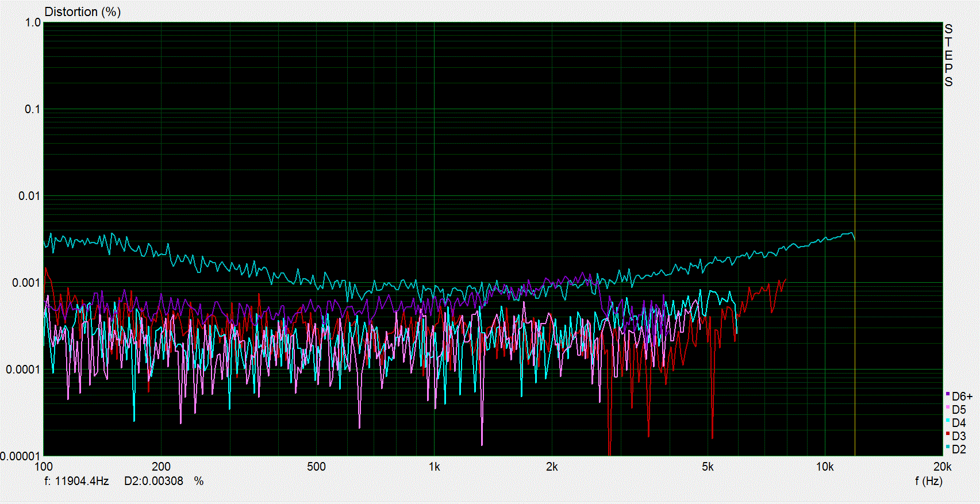Click the pink D5 legend color marker
Screen dimensions: 980x504
tap(947, 407)
